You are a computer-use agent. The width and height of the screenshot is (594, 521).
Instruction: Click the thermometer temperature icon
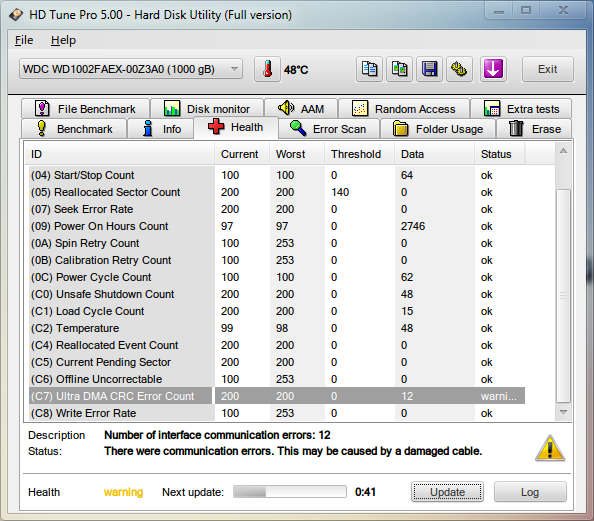point(267,69)
